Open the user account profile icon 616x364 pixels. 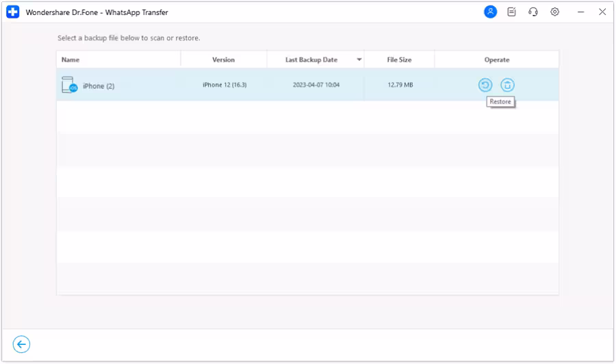[490, 12]
